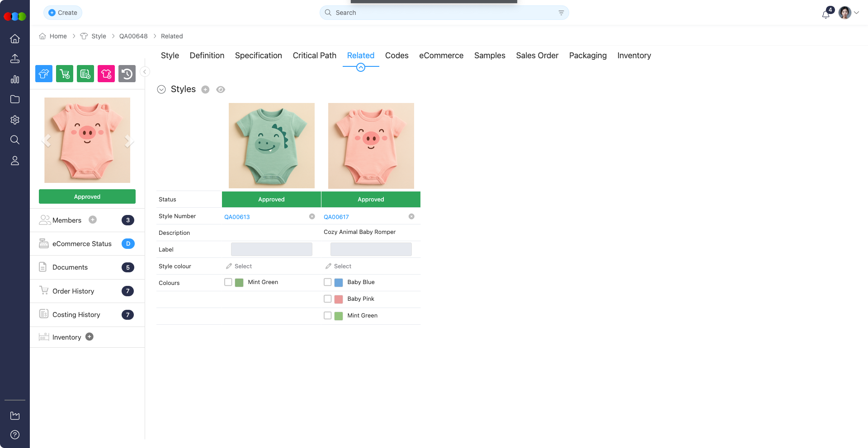Viewport: 868px width, 448px height.
Task: Check the Baby Pink colour checkbox
Action: click(x=328, y=299)
